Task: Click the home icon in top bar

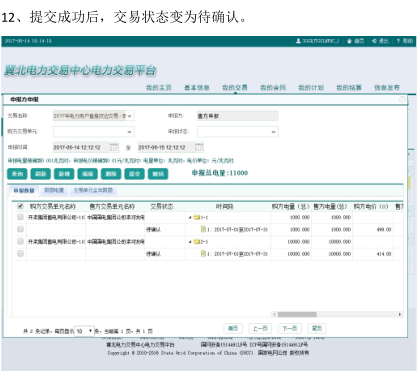Action: point(349,41)
